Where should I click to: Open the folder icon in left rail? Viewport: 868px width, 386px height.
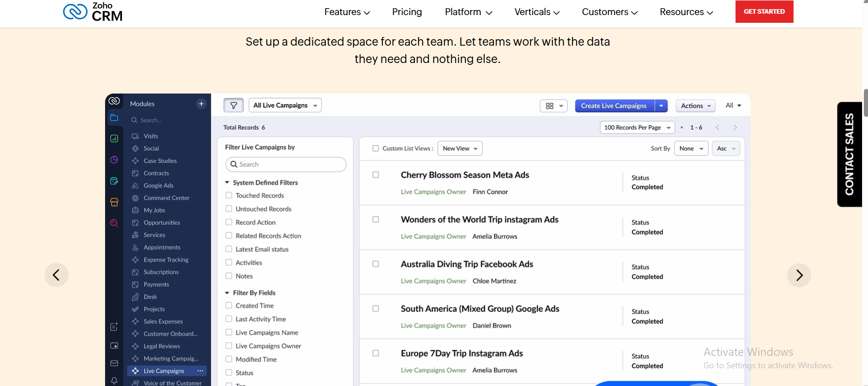point(114,118)
